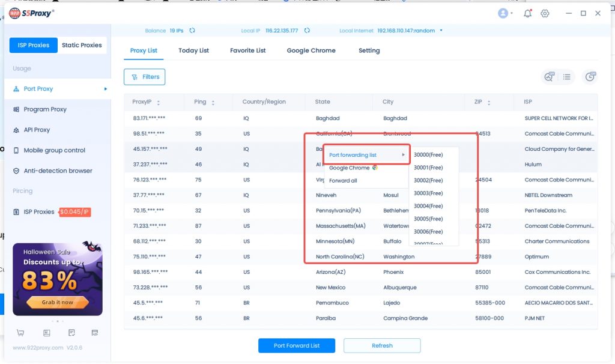This screenshot has height=364, width=615.
Task: Select the Proxy List tab
Action: 144,50
